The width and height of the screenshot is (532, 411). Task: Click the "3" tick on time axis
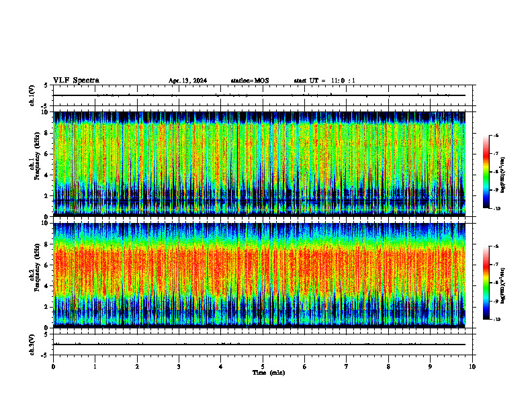(179, 367)
